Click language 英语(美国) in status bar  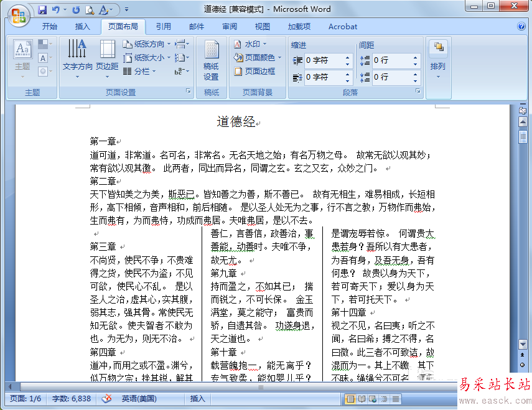click(x=139, y=399)
